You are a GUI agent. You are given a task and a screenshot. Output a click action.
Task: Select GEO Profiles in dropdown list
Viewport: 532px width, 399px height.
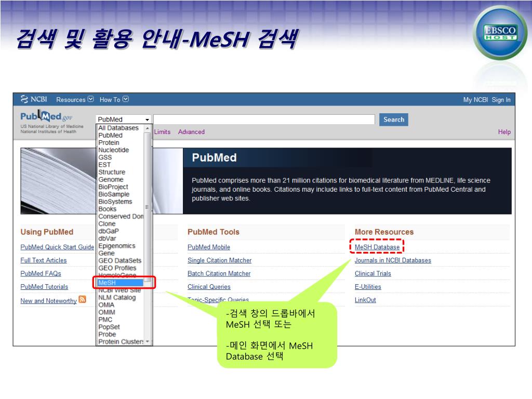tap(117, 268)
